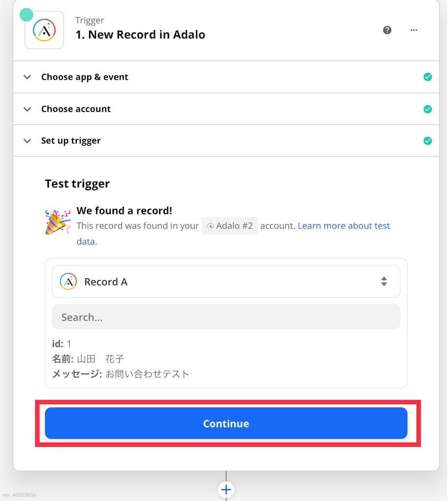This screenshot has width=448, height=501.
Task: Expand the Choose app & event section
Action: (28, 77)
